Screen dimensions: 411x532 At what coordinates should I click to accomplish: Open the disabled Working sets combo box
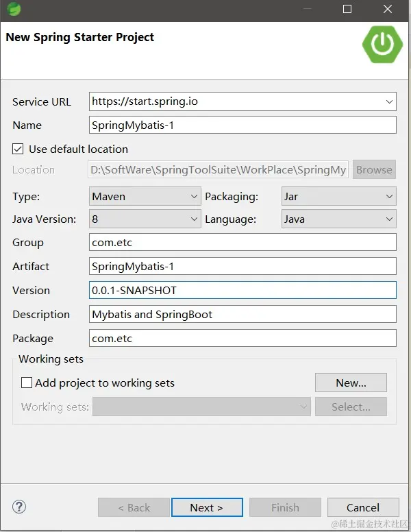tap(202, 407)
